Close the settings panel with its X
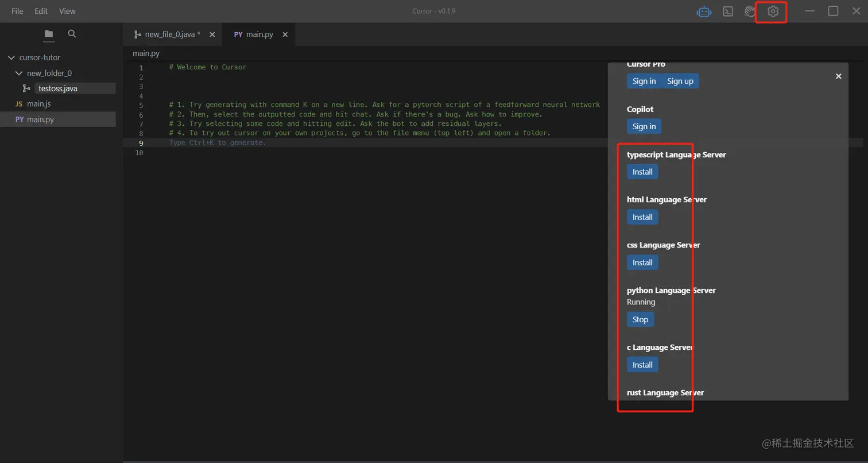Viewport: 868px width, 463px height. click(x=838, y=76)
